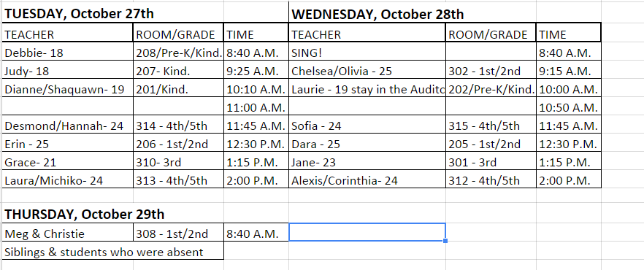Click the 208/Pre-K/Kind. room cell

pos(179,53)
